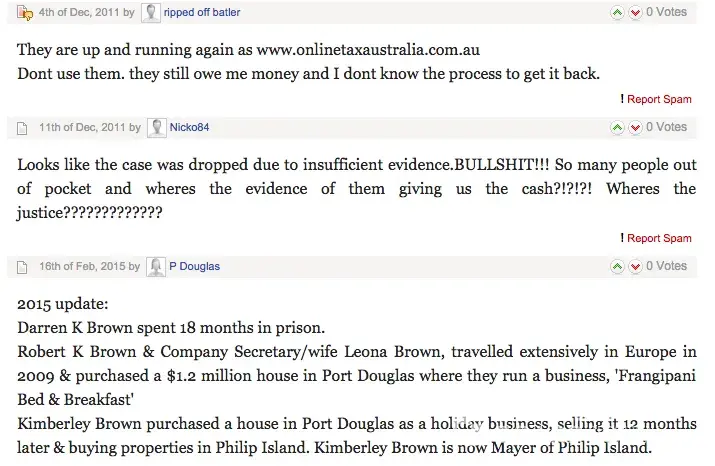Click the 0 Votes count on first comment
The image size is (715, 466).
coord(666,13)
